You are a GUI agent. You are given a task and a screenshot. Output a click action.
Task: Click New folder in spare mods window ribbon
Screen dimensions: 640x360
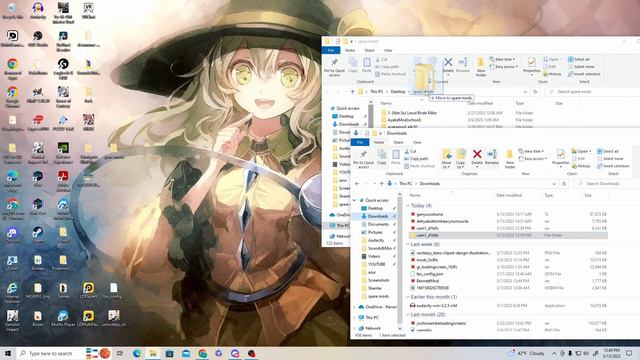481,67
